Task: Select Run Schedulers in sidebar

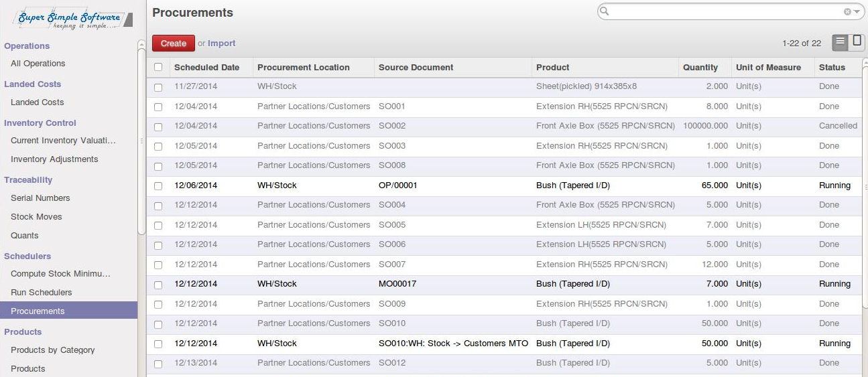Action: [42, 293]
